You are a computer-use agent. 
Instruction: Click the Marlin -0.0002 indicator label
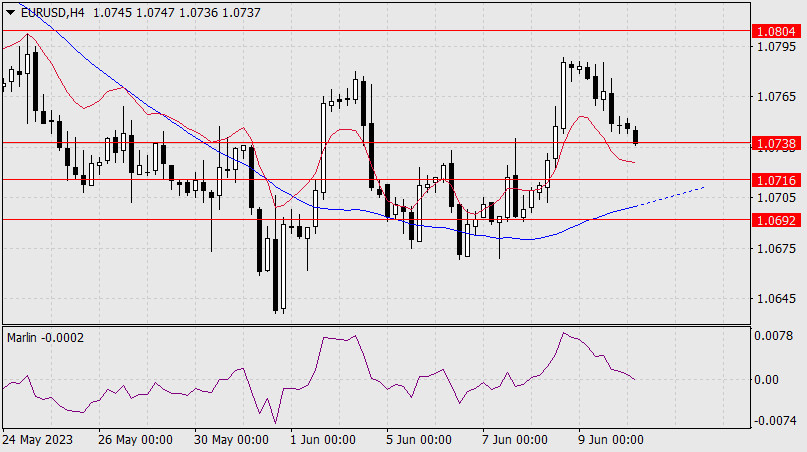[x=46, y=337]
